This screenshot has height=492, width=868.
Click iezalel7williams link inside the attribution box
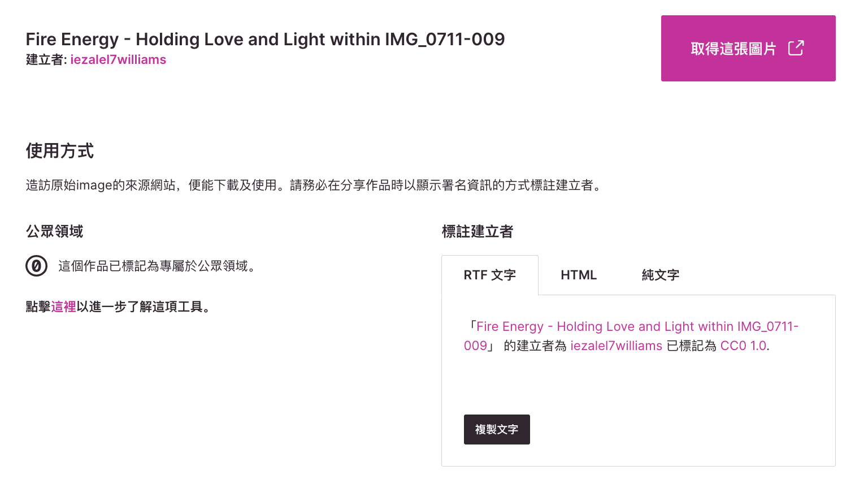point(616,346)
